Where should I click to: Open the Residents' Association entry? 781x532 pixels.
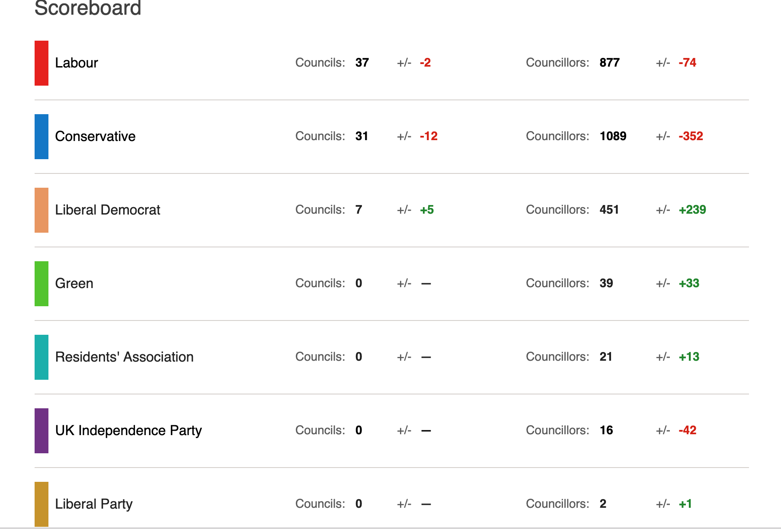click(x=124, y=357)
